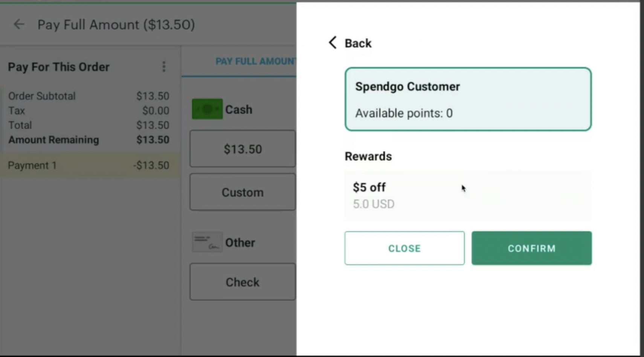Click the Other payment check icon

click(207, 242)
